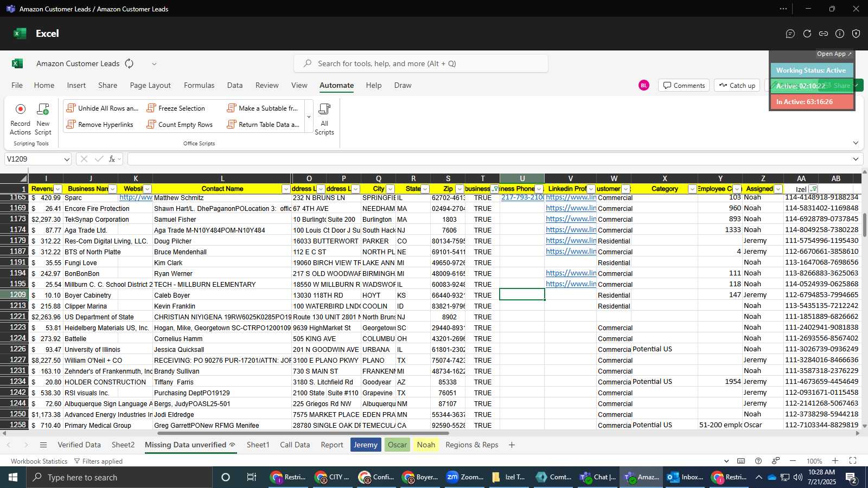Open the City column filter dropdown
The image size is (868, 488).
tap(390, 189)
